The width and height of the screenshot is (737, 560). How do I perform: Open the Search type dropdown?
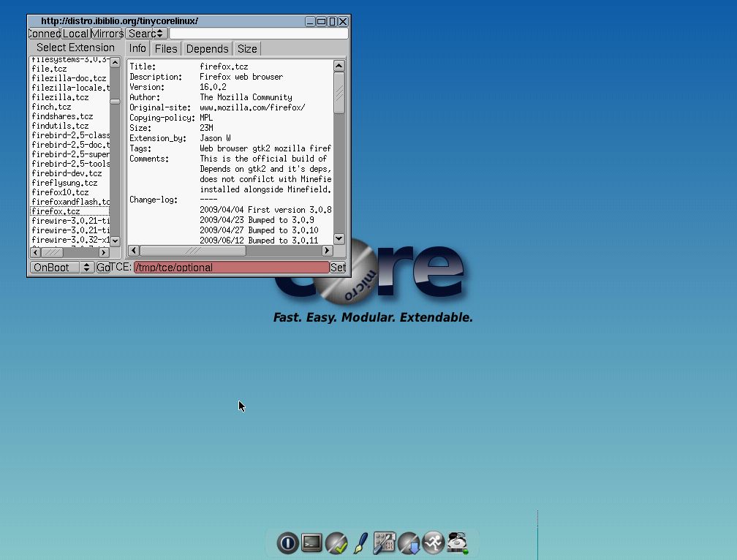point(147,34)
